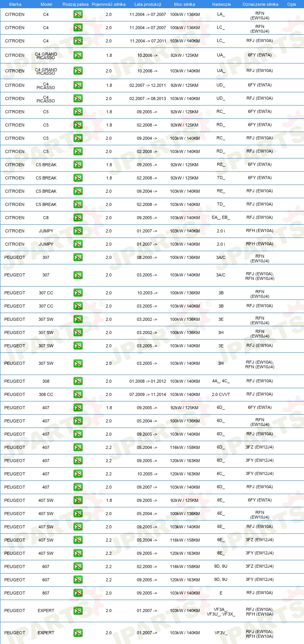Click the petrol fuel icon for Citroen C4 Grand Picasso 1.8
Screen dimensions: 304x644
pos(78,55)
